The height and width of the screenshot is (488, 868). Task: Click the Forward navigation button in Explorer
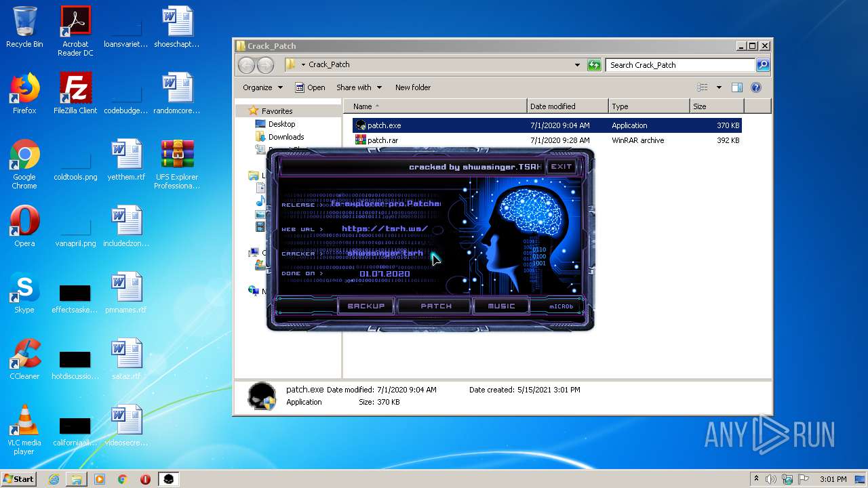click(x=265, y=65)
